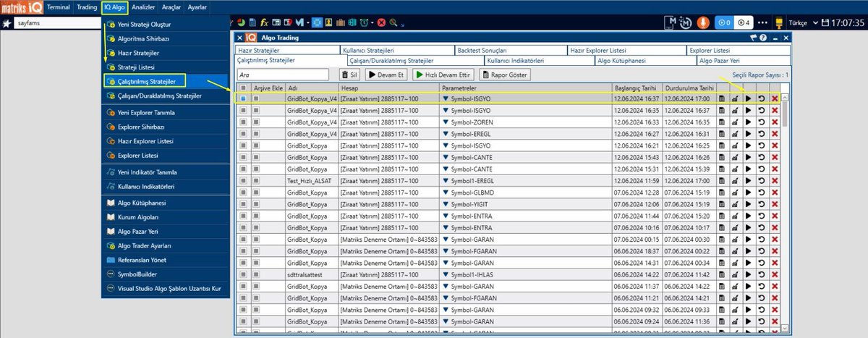Click the red circle X toolbar icon
This screenshot has width=868, height=338.
point(380,23)
